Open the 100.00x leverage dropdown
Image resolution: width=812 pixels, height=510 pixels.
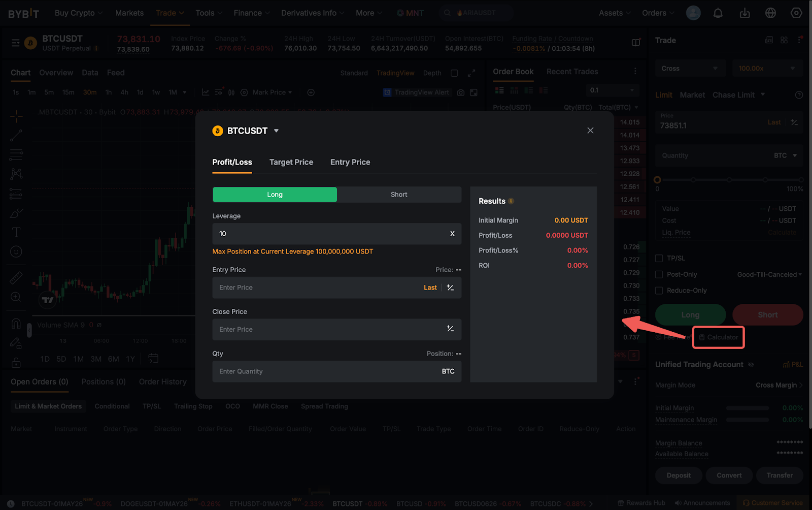[x=767, y=69]
